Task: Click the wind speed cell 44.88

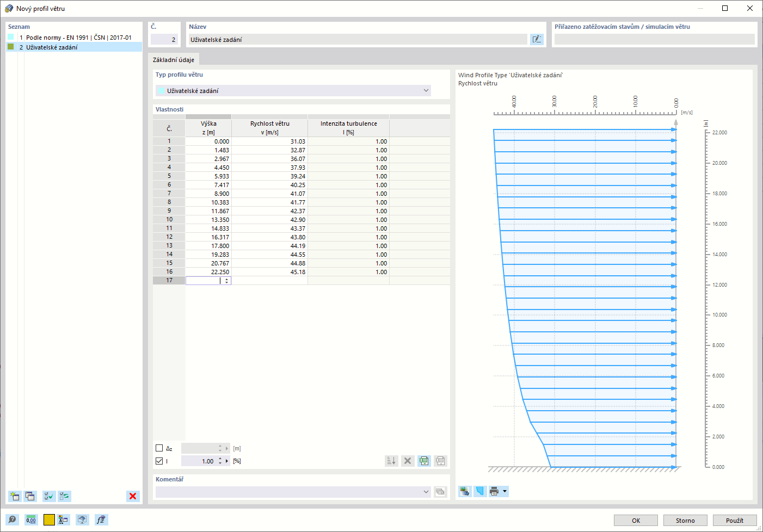Action: (269, 263)
